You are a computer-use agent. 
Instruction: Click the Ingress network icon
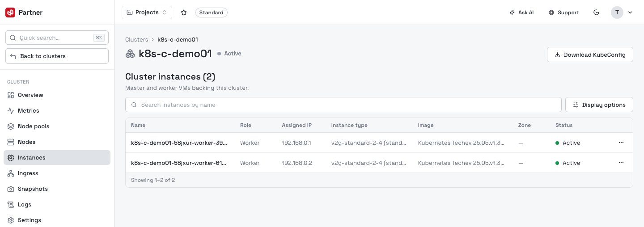[x=11, y=173]
